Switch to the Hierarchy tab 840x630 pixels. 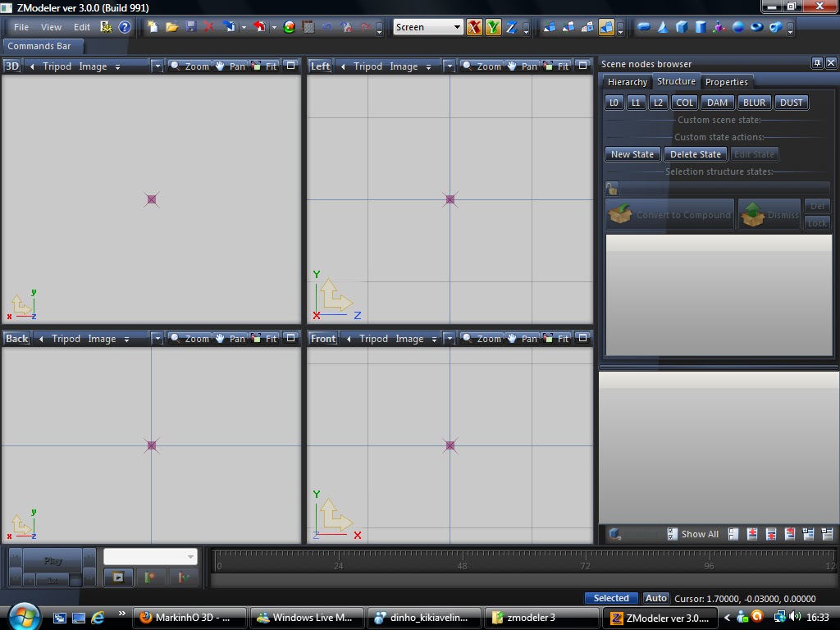click(x=627, y=82)
